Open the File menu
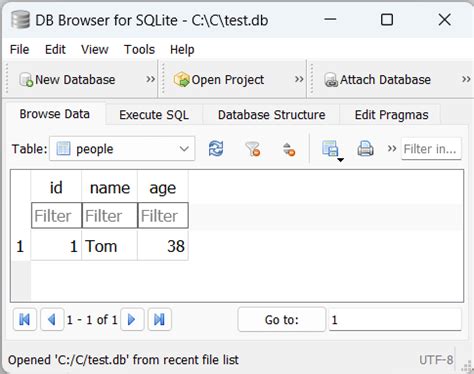 click(19, 50)
